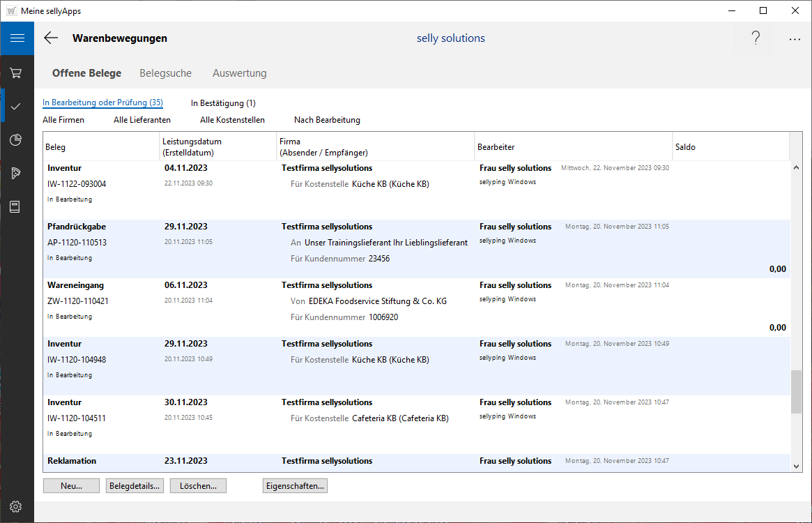Open the book sidebar icon

[x=17, y=207]
